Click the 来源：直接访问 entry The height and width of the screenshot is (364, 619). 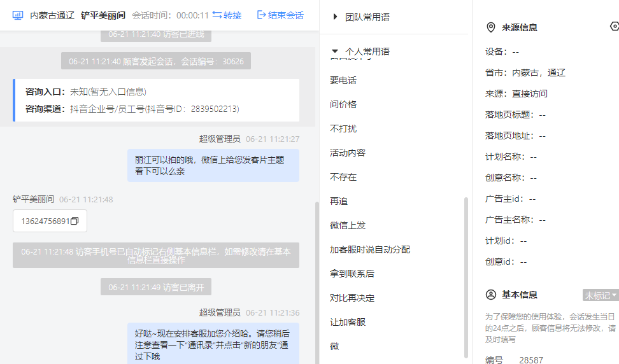[x=516, y=94]
